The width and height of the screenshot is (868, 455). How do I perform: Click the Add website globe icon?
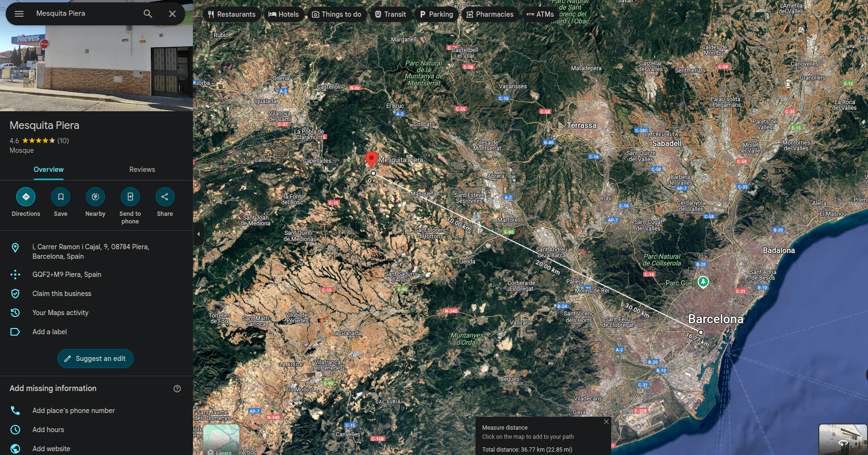[x=15, y=449]
